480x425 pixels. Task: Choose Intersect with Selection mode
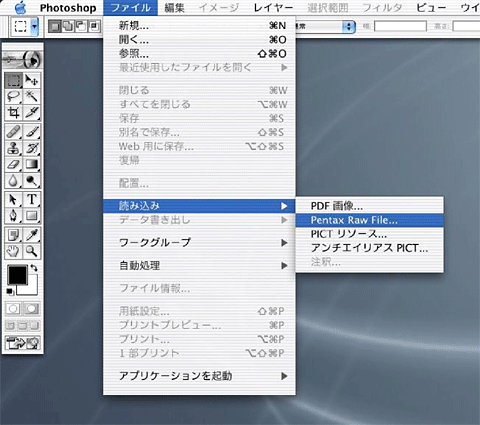click(x=94, y=26)
